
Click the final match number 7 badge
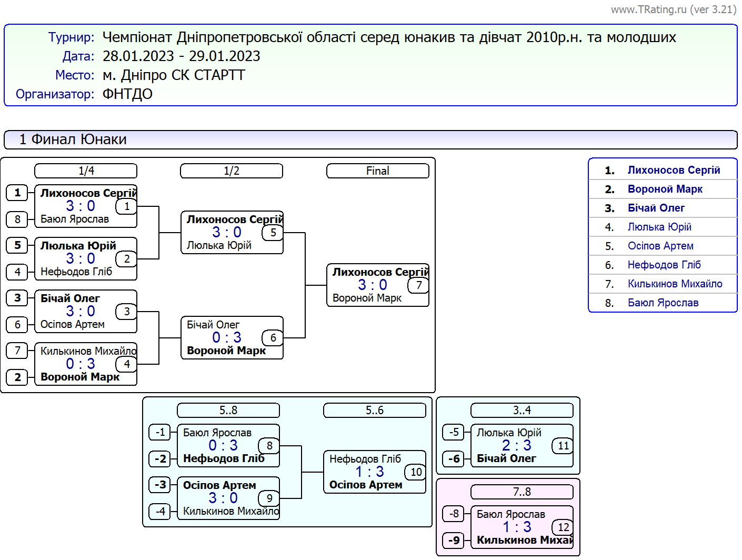pyautogui.click(x=418, y=285)
